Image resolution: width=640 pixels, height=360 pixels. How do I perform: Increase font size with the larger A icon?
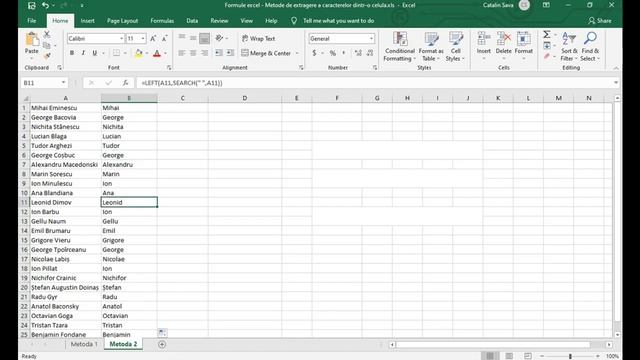tap(153, 38)
